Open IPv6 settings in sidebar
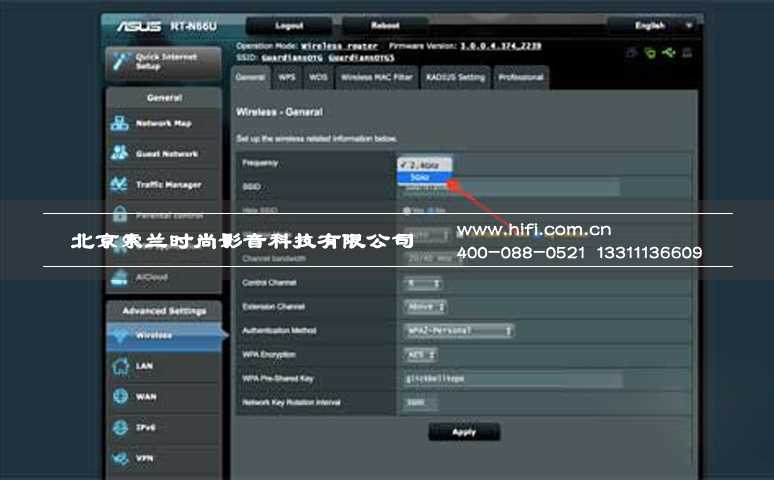The height and width of the screenshot is (480, 774). (x=163, y=428)
